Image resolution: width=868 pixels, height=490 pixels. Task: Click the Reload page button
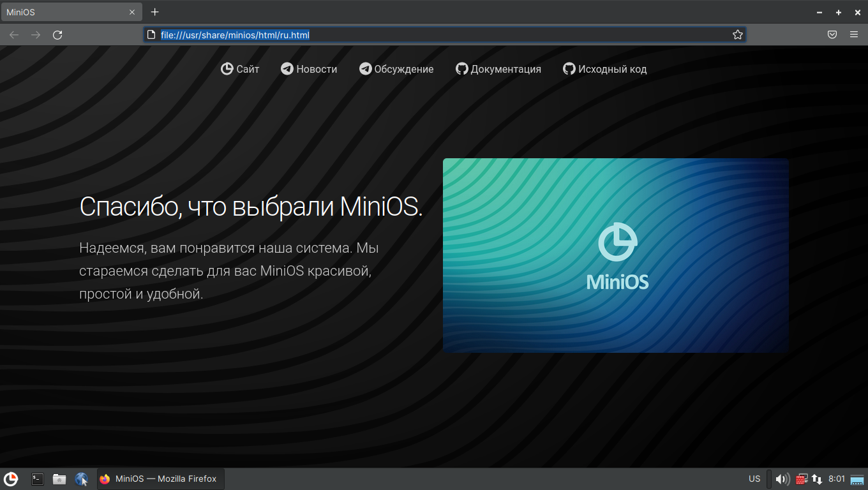pos(57,35)
